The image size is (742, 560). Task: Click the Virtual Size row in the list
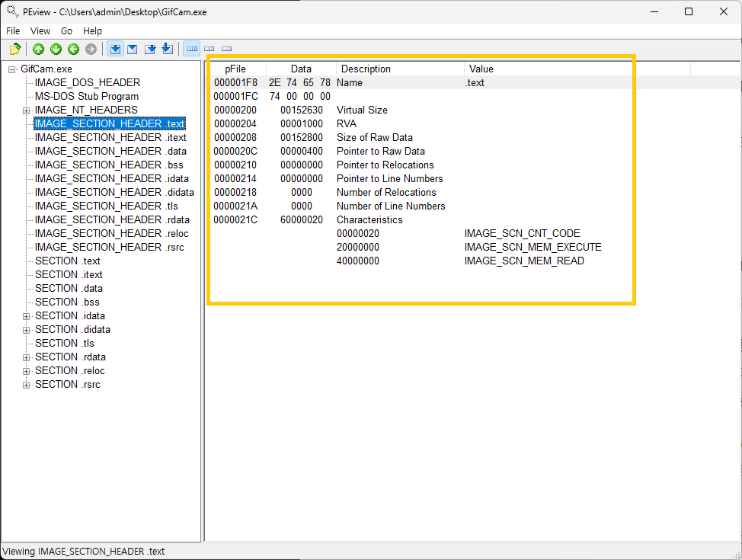362,110
